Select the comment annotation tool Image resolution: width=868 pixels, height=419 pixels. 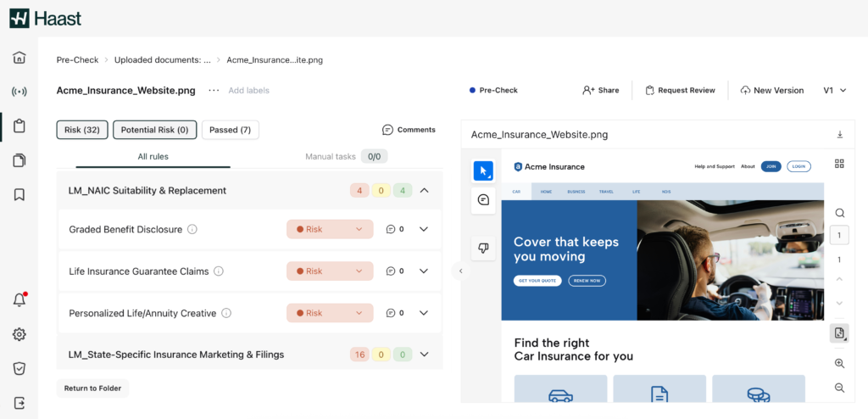[483, 199]
